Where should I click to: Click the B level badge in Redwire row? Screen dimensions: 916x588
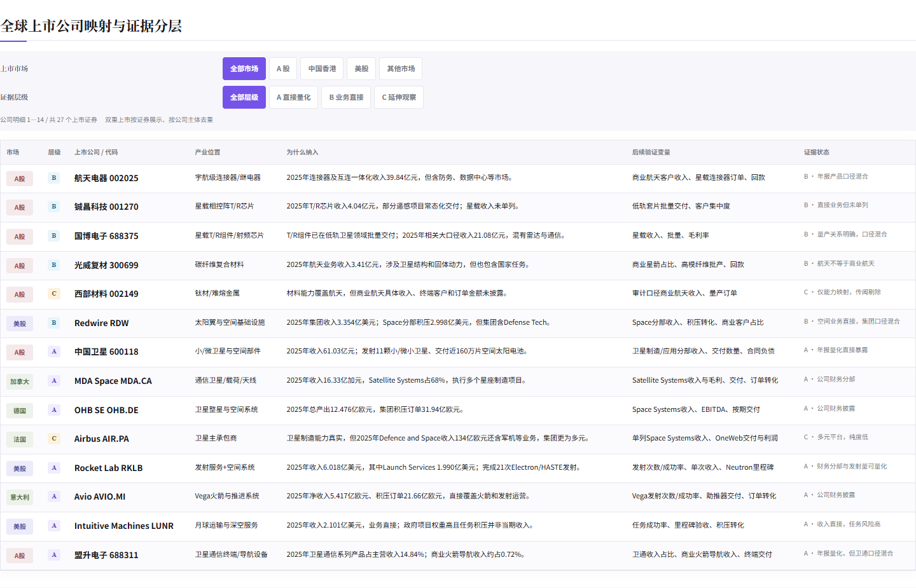click(x=54, y=323)
